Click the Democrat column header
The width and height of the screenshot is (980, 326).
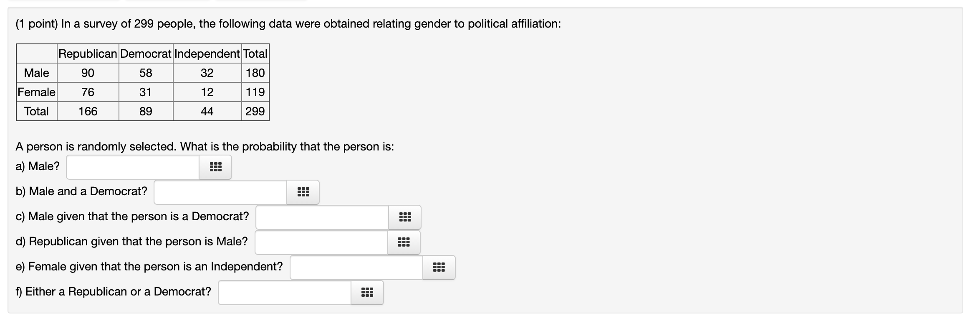click(x=146, y=54)
